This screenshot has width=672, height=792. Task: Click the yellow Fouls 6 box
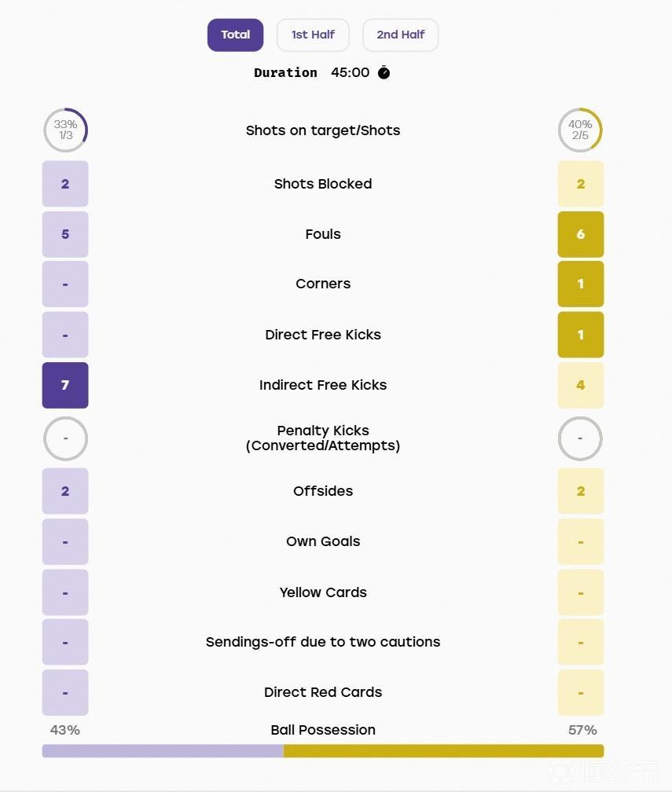point(581,234)
